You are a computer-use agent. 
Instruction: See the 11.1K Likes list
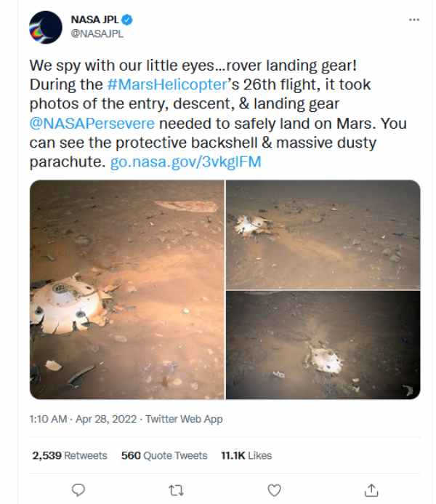pos(246,455)
